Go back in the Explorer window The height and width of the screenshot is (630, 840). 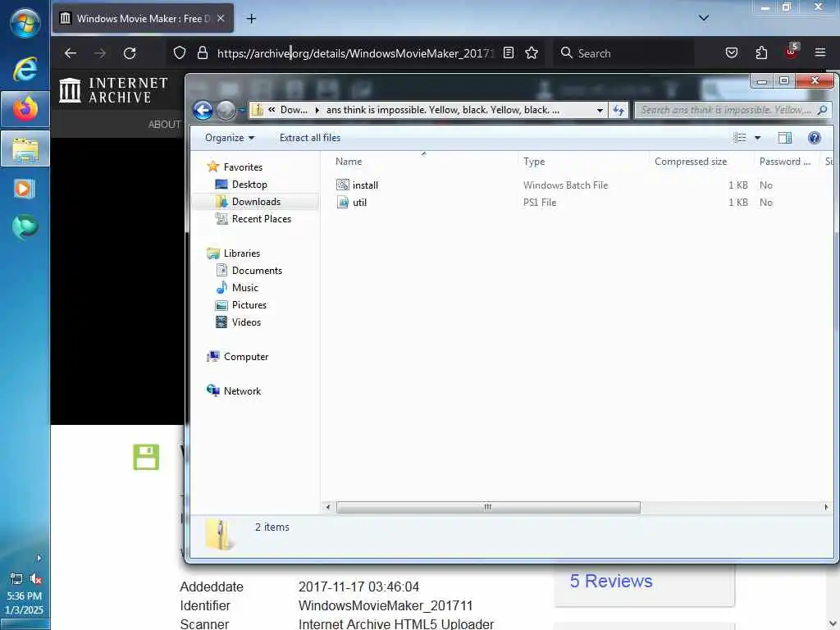point(203,111)
